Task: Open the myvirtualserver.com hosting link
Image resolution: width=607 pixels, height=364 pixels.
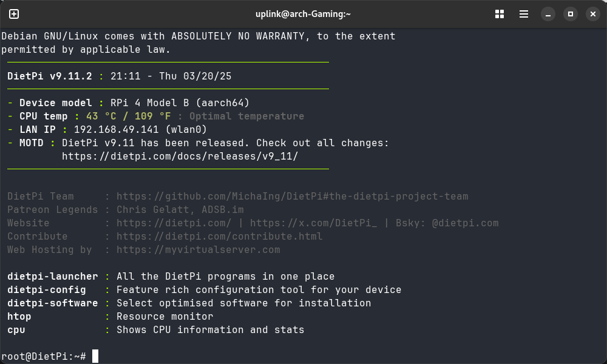Action: [198, 250]
